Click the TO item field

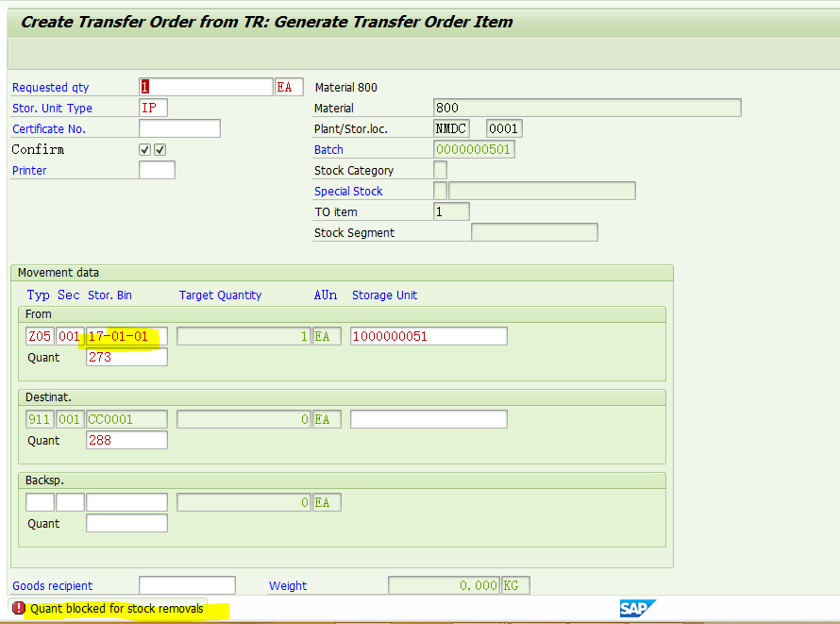tap(451, 211)
